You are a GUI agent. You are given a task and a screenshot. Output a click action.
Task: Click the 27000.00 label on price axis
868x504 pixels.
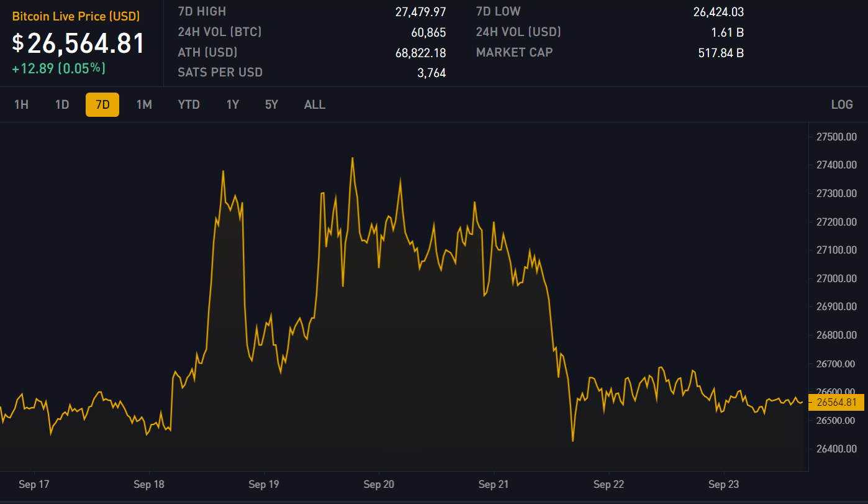(x=837, y=278)
